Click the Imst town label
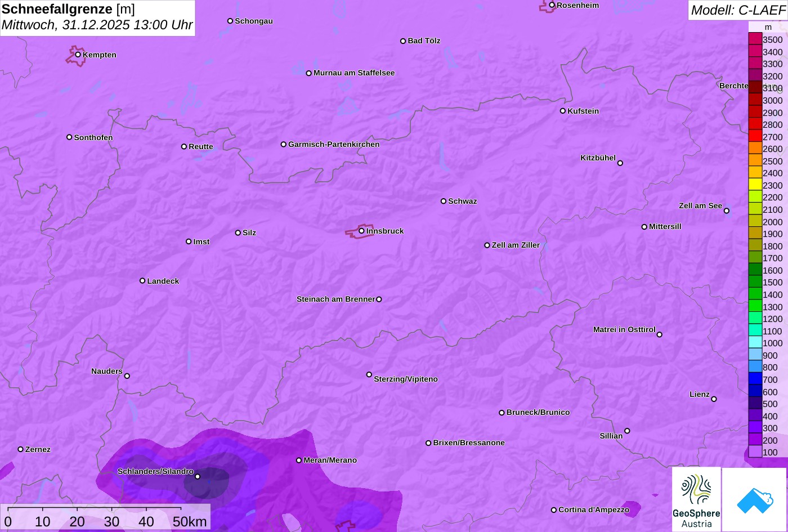This screenshot has width=788, height=532. click(202, 242)
